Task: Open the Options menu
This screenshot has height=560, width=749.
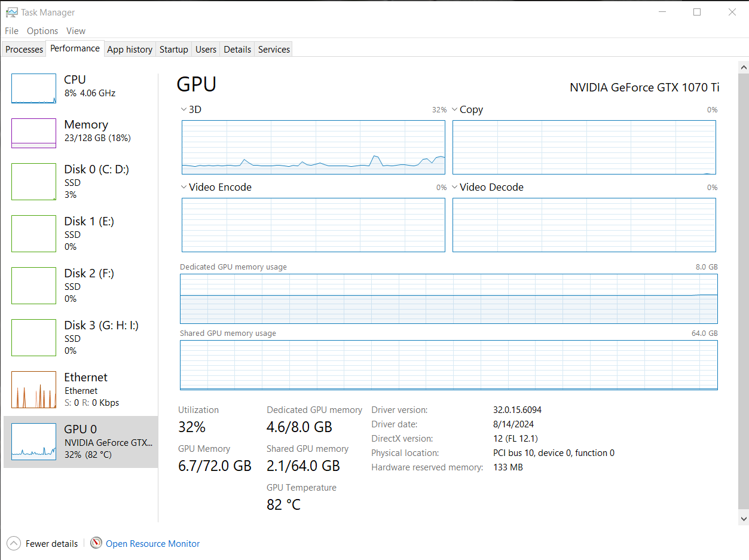Action: [42, 31]
